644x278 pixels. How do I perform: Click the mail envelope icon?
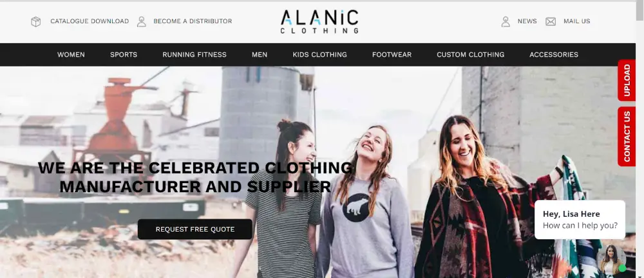click(x=551, y=21)
